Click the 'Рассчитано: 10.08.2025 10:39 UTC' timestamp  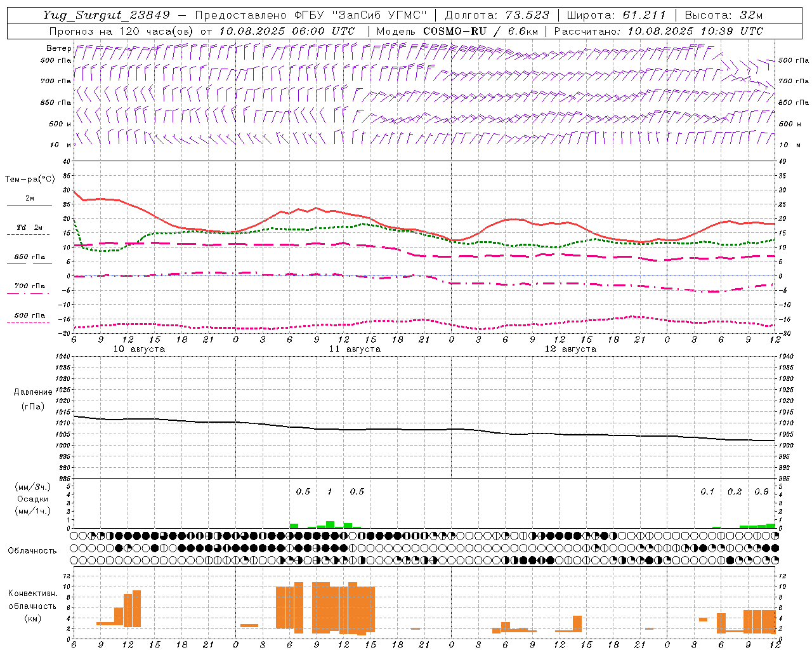tap(658, 31)
